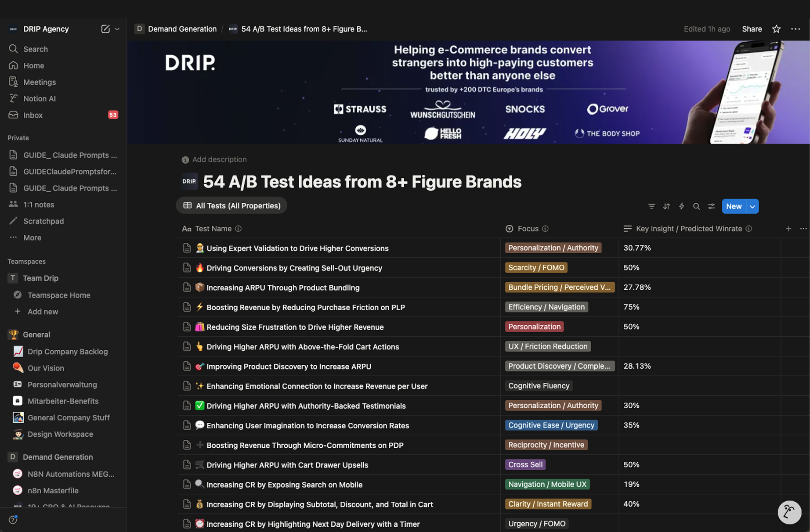
Task: Open page options three-dot menu
Action: [796, 29]
